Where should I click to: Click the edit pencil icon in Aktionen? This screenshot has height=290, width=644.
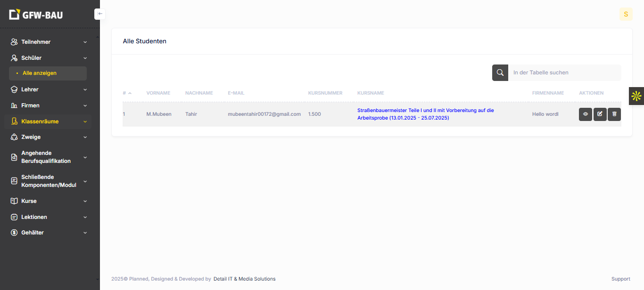click(x=600, y=114)
